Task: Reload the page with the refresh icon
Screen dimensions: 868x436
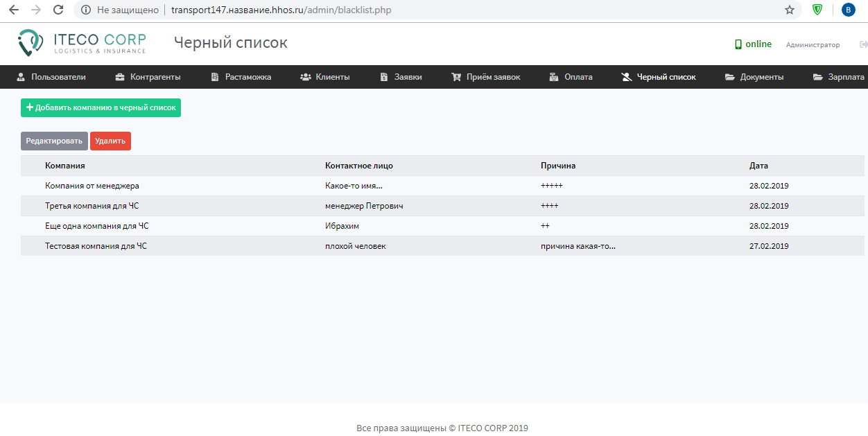Action: click(x=59, y=10)
